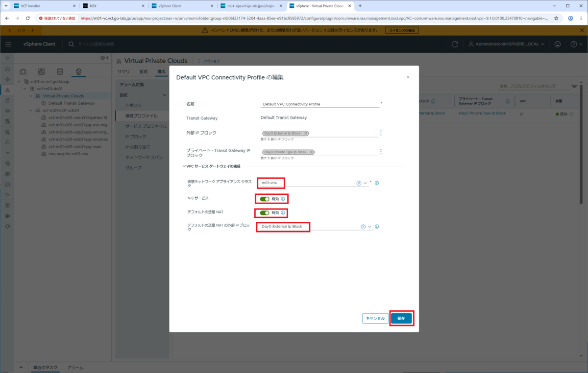Open the vSphere Client hamburger menu
The width and height of the screenshot is (588, 373).
pyautogui.click(x=8, y=44)
